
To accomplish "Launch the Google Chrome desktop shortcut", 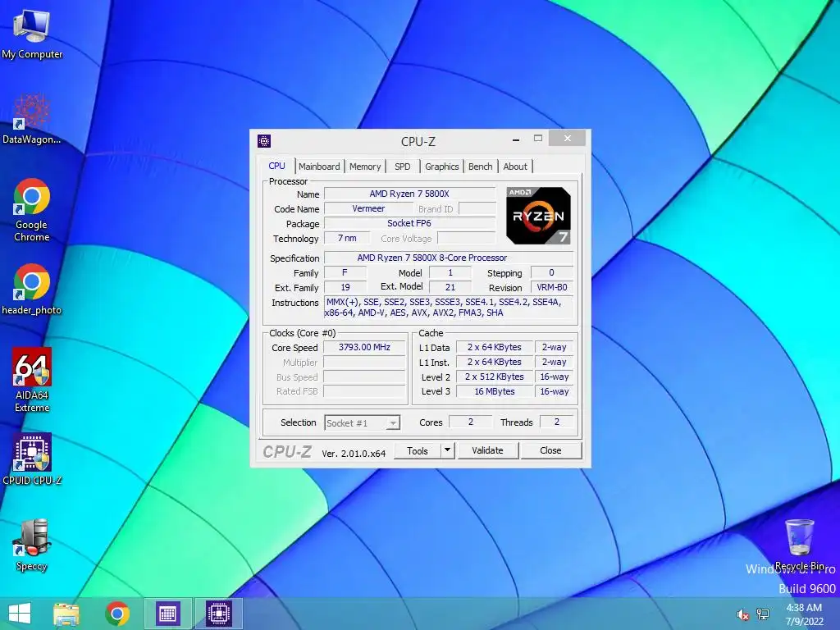I will pos(32,209).
